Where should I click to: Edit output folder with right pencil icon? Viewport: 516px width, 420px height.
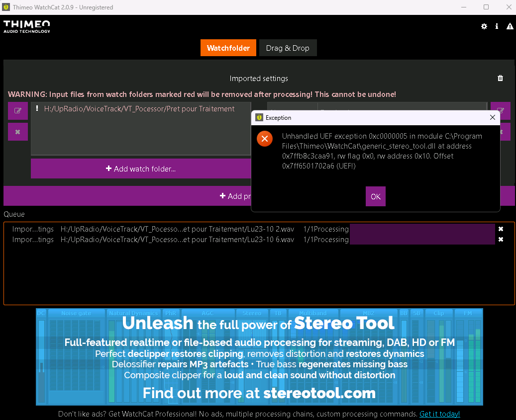[x=501, y=111]
